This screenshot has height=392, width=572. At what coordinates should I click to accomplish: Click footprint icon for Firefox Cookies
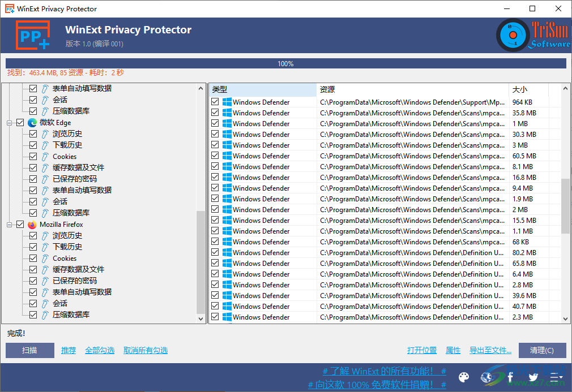tap(45, 259)
